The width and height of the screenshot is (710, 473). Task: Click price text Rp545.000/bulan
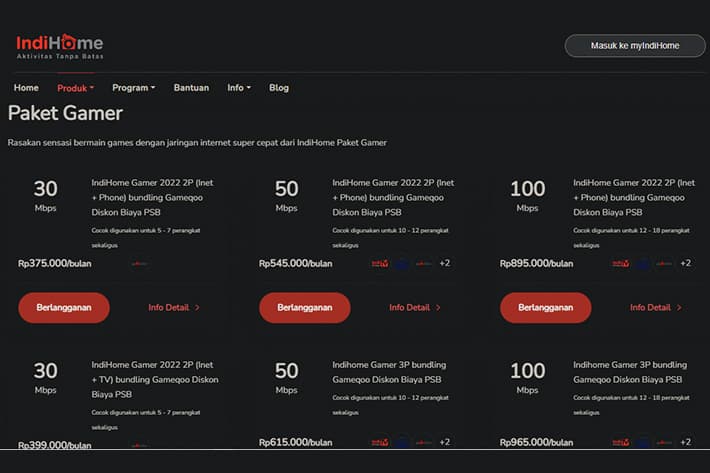tap(296, 263)
